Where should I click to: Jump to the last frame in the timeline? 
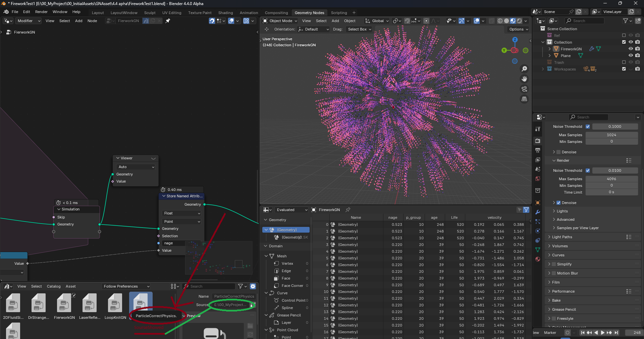coord(616,333)
